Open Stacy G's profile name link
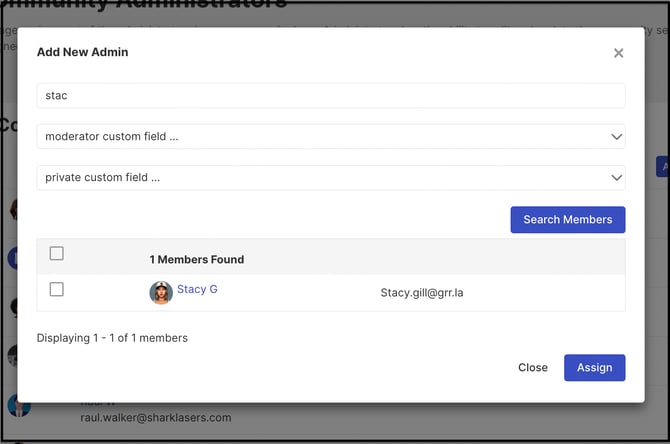 click(197, 290)
